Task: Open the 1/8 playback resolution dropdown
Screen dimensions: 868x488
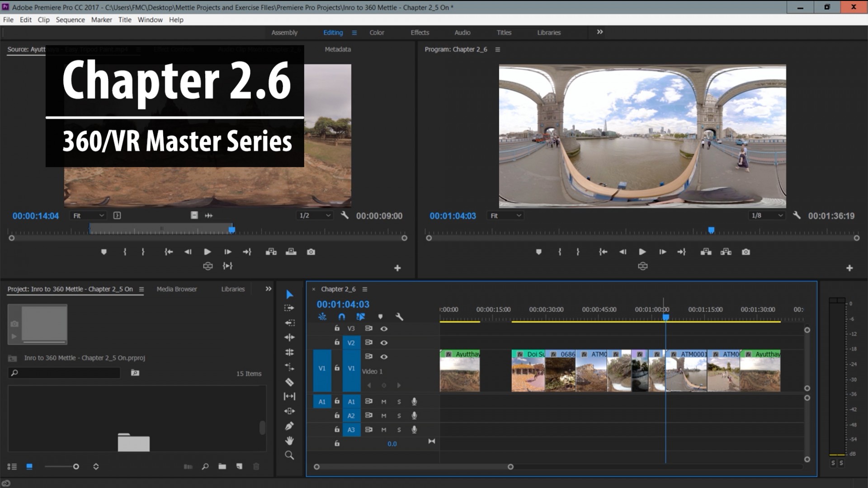Action: (x=767, y=216)
